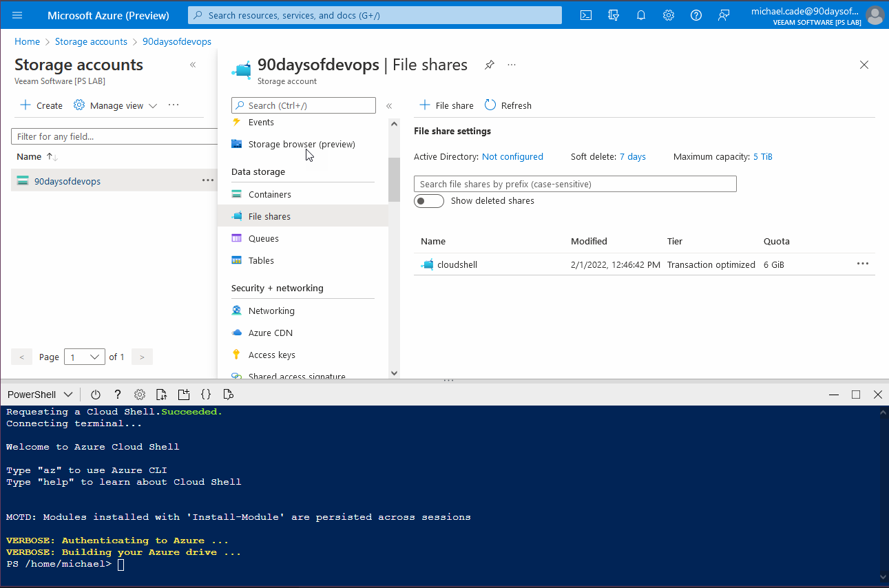Open the Cloud Shell editor braces icon
This screenshot has height=588, width=889.
click(x=206, y=394)
